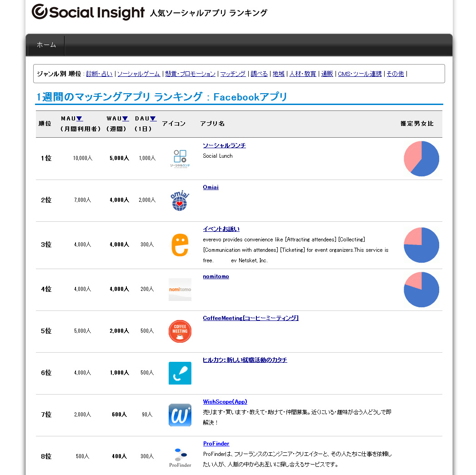
Task: Click the 400人 WAU value
Action: (119, 456)
